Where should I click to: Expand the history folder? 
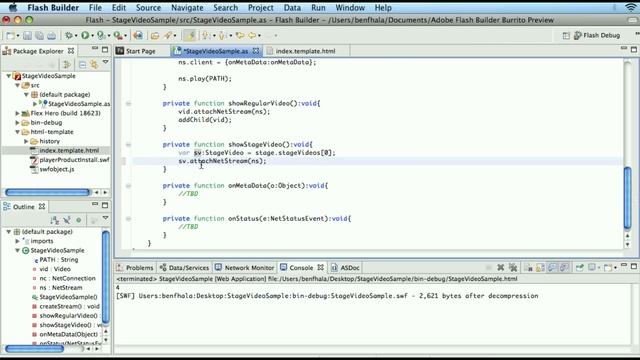coord(26,141)
